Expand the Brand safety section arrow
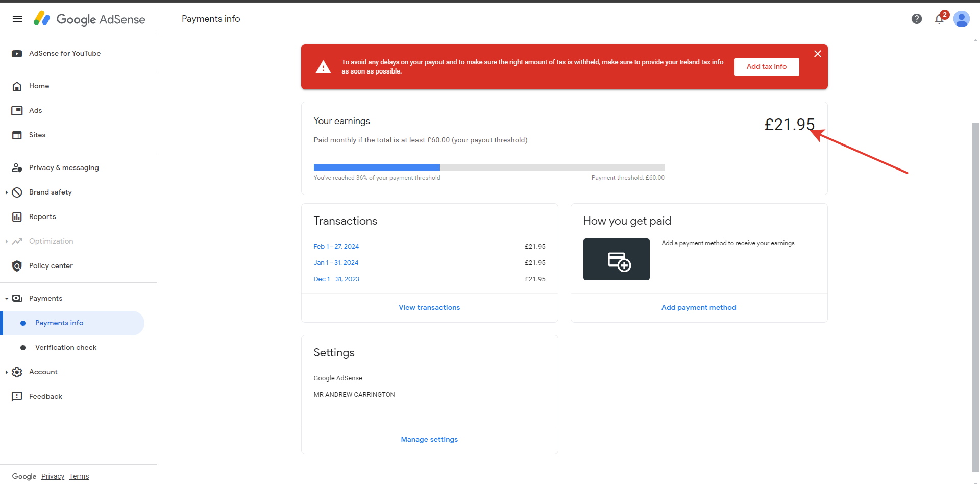The image size is (980, 484). click(x=7, y=192)
